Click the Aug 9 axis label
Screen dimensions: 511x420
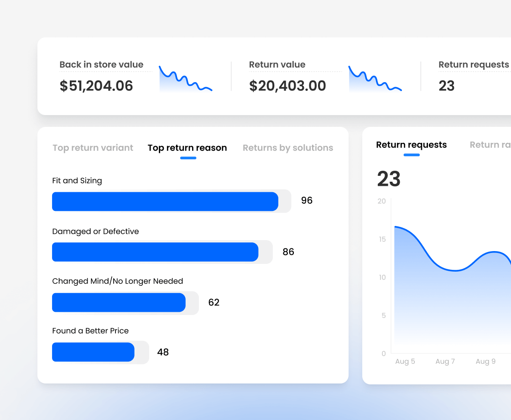(485, 361)
